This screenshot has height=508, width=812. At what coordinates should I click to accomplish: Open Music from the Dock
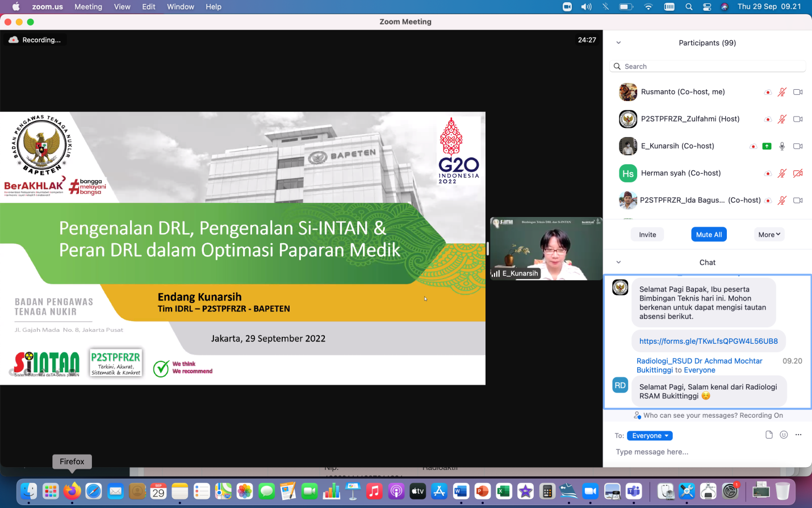pyautogui.click(x=374, y=491)
